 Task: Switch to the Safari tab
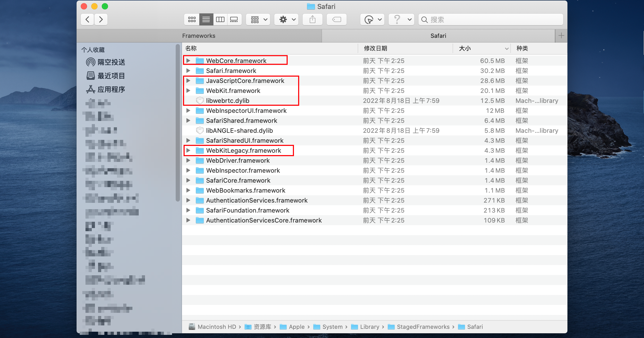pos(438,36)
